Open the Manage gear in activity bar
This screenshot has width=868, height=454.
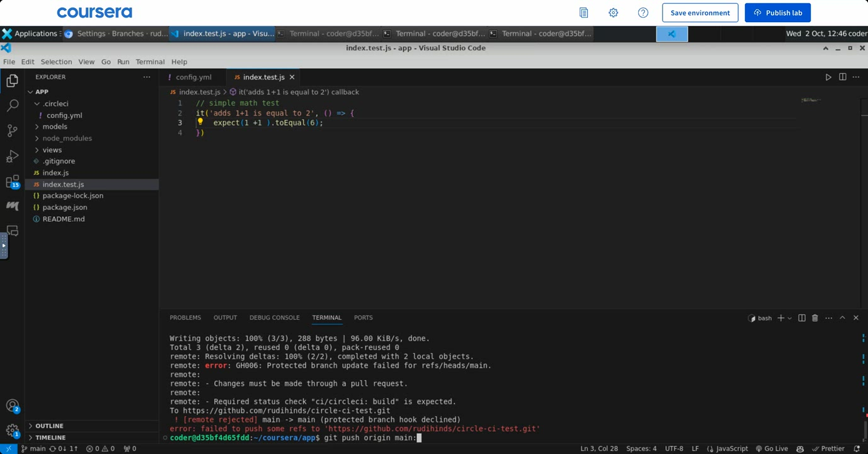[x=12, y=431]
